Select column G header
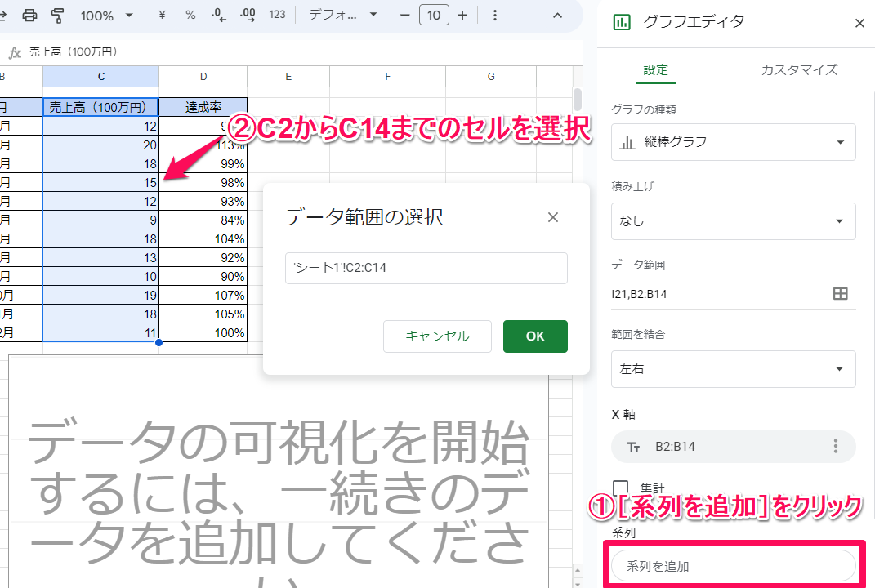The image size is (875, 588). pos(491,77)
